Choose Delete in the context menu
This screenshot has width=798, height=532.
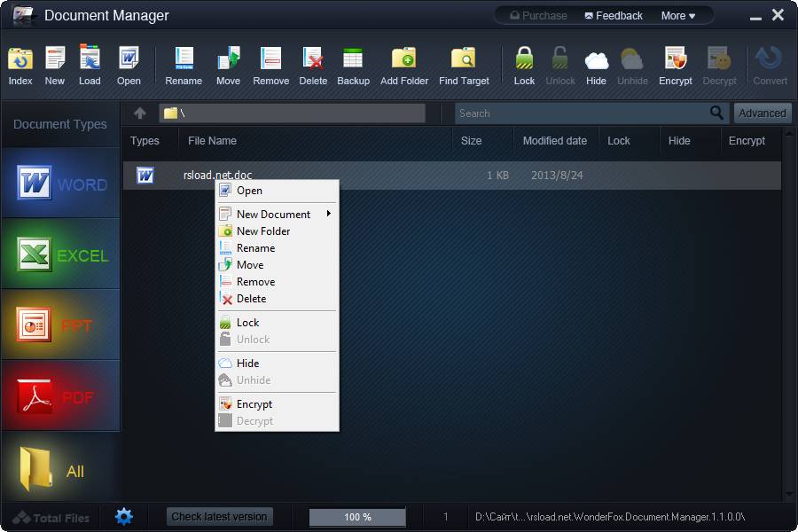point(278,298)
